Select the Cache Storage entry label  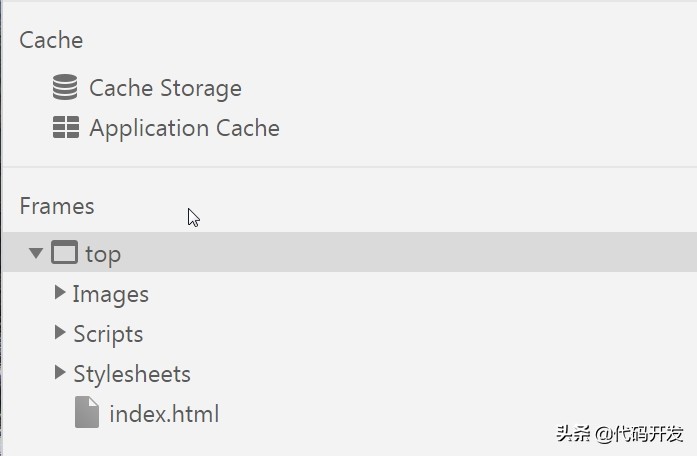point(165,88)
